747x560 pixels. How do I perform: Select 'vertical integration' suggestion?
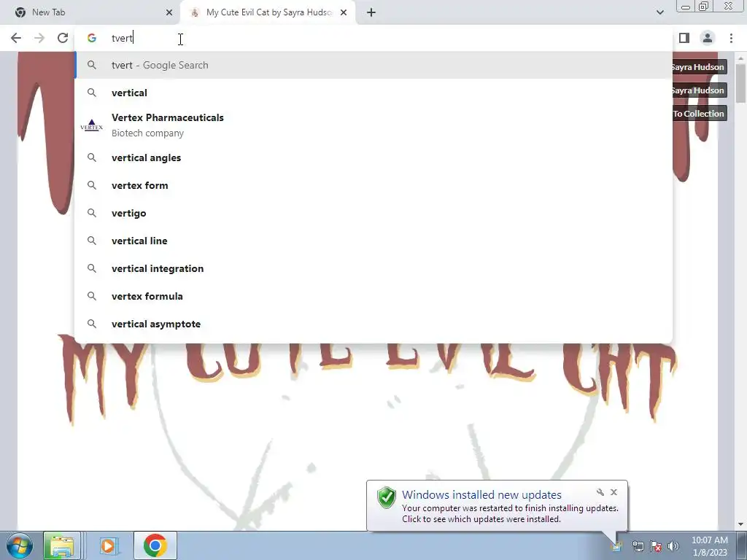click(x=373, y=268)
